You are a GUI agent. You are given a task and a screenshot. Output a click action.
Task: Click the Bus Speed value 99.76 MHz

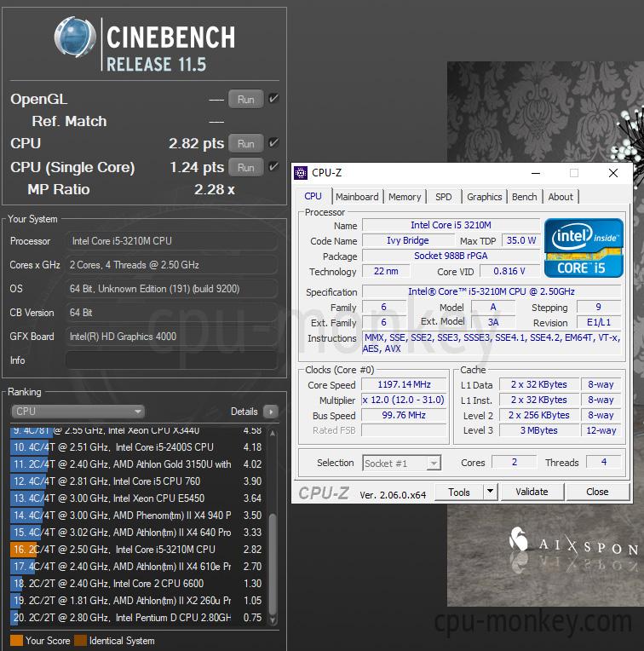point(404,415)
